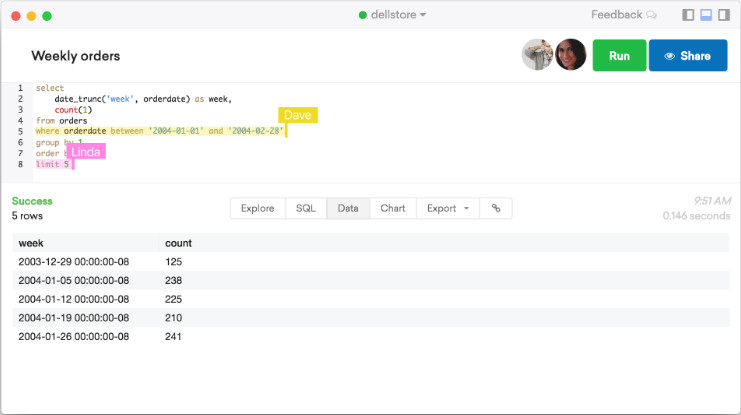The height and width of the screenshot is (415, 741).
Task: Select the 2004-01-12 week cell
Action: [74, 299]
